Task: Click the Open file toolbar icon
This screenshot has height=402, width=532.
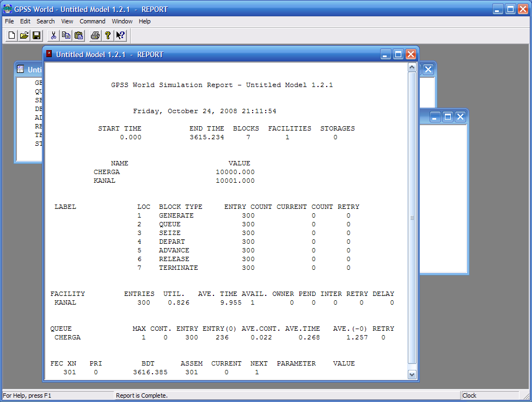Action: coord(24,35)
